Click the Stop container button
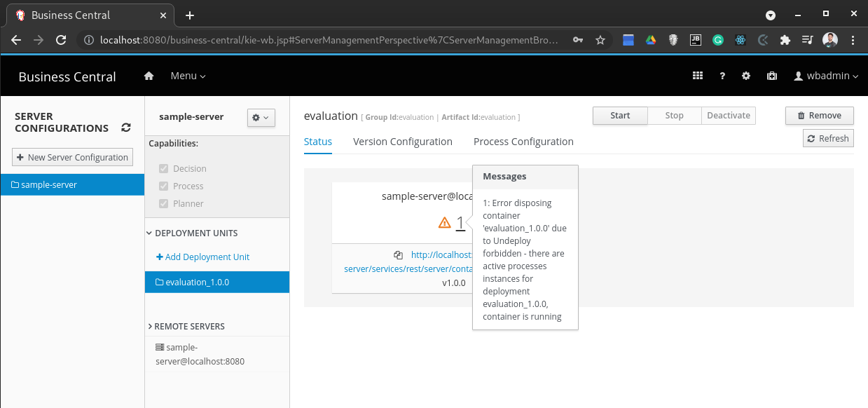Viewport: 868px width, 408px height. [674, 116]
